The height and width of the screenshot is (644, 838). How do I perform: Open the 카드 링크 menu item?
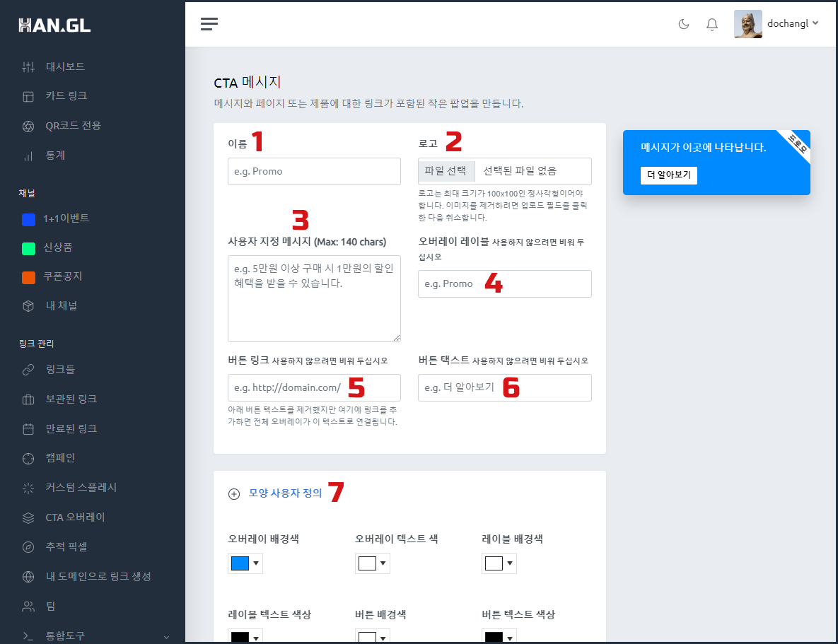(x=66, y=95)
